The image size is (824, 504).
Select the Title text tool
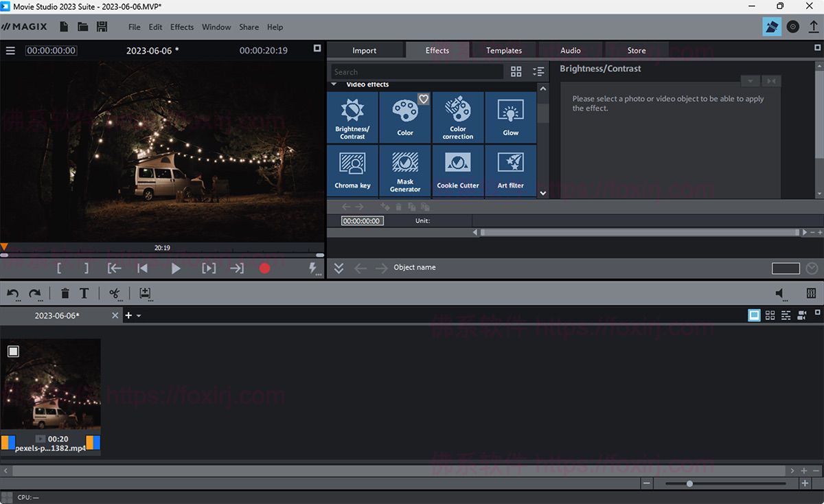(84, 294)
